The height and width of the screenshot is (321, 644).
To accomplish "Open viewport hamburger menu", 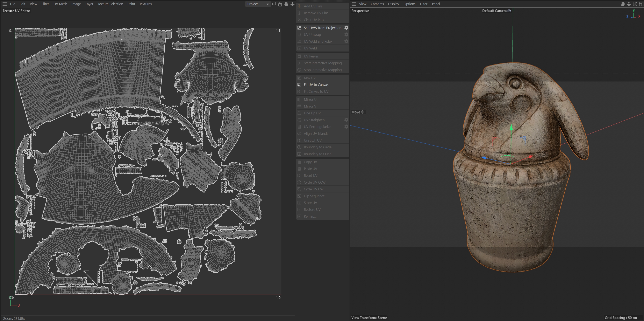I will [354, 4].
